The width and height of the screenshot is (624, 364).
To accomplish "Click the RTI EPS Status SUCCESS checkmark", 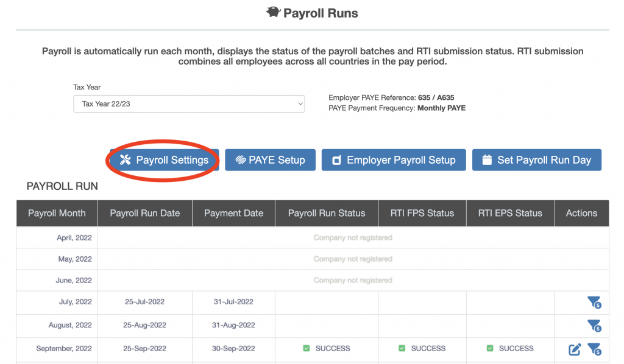I will 490,349.
